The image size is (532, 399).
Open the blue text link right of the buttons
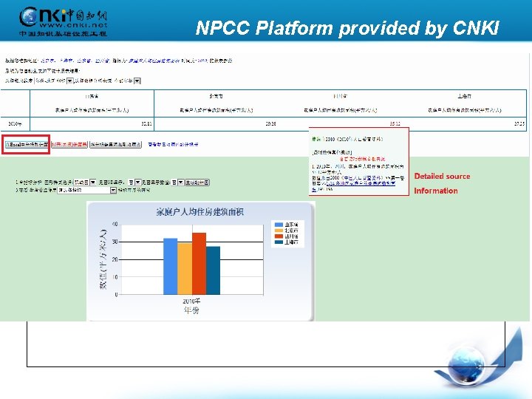(x=173, y=145)
